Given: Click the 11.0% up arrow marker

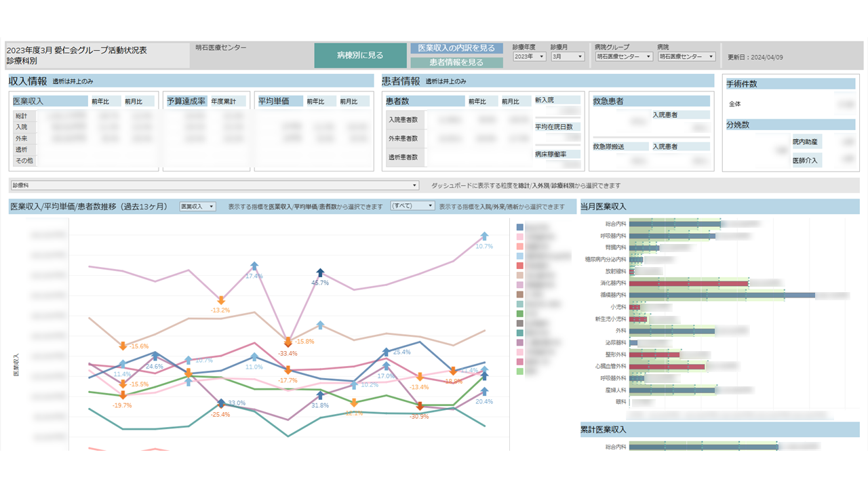Looking at the screenshot, I should pyautogui.click(x=254, y=357).
